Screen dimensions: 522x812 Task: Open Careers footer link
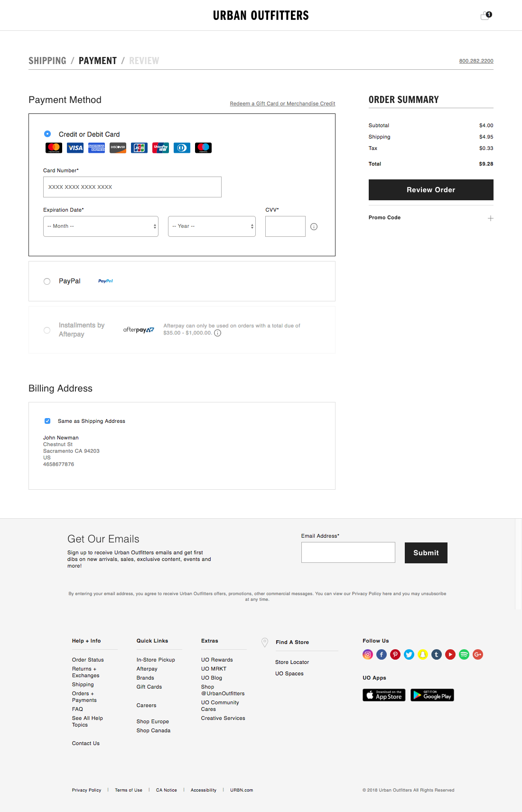click(x=146, y=705)
